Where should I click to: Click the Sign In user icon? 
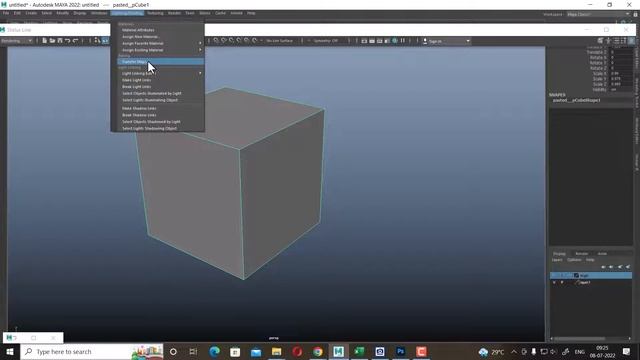425,41
